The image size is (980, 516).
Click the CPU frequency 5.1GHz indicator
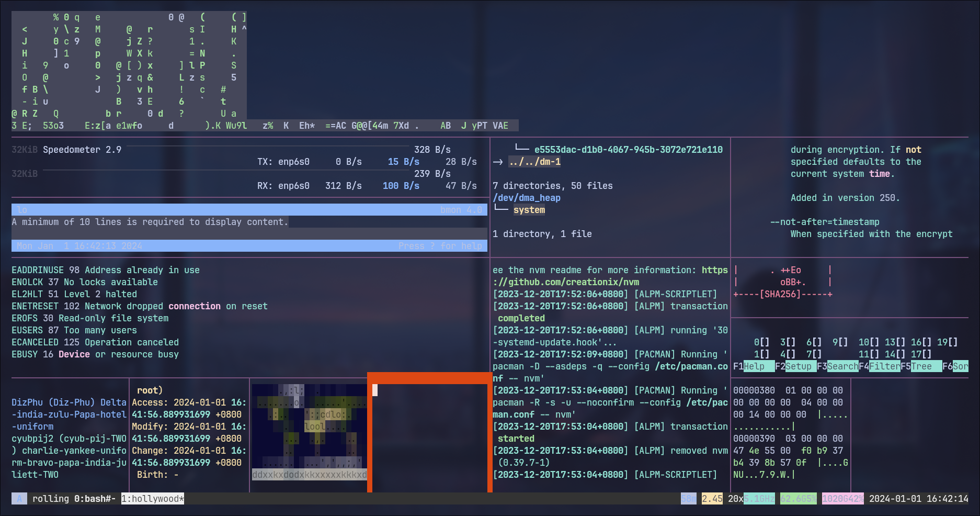[759, 499]
